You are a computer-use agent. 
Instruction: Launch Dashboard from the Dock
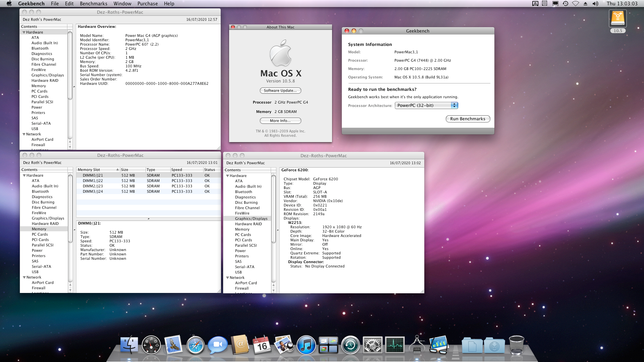tap(151, 345)
